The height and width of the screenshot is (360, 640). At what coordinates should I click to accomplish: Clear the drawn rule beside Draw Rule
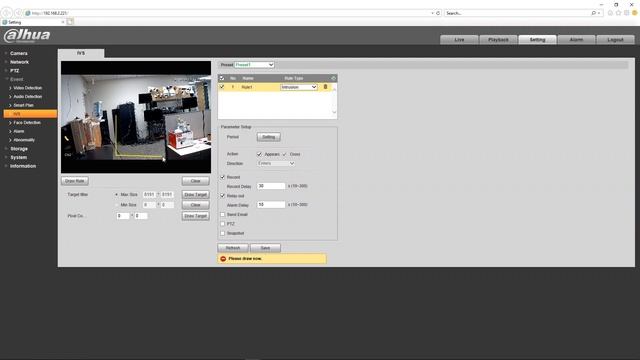coord(196,181)
